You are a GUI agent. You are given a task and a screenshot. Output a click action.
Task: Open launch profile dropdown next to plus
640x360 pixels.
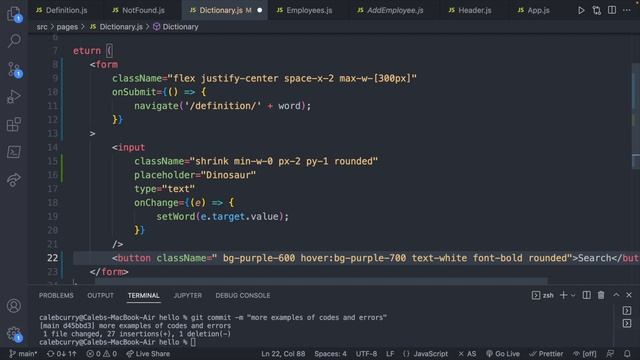pos(573,295)
